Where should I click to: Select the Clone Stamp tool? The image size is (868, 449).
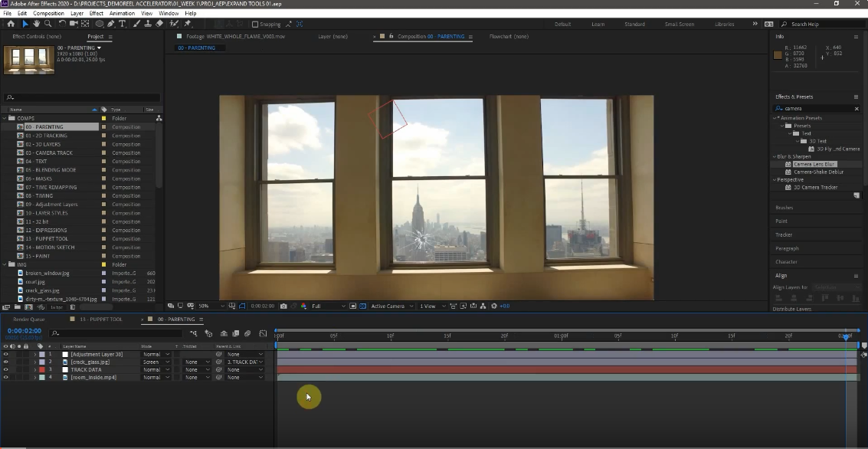pos(148,24)
